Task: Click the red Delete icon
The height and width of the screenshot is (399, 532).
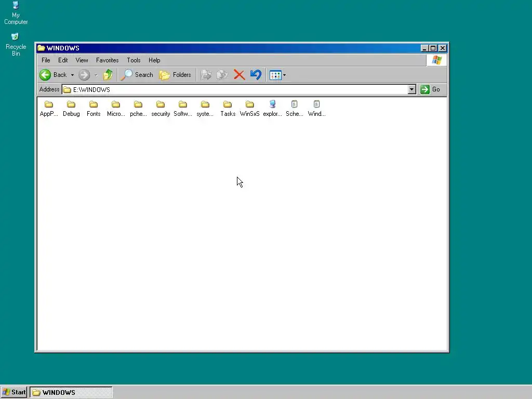Action: pyautogui.click(x=239, y=75)
